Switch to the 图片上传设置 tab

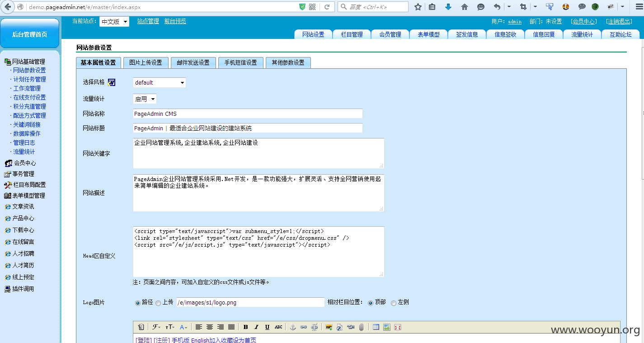click(x=146, y=62)
